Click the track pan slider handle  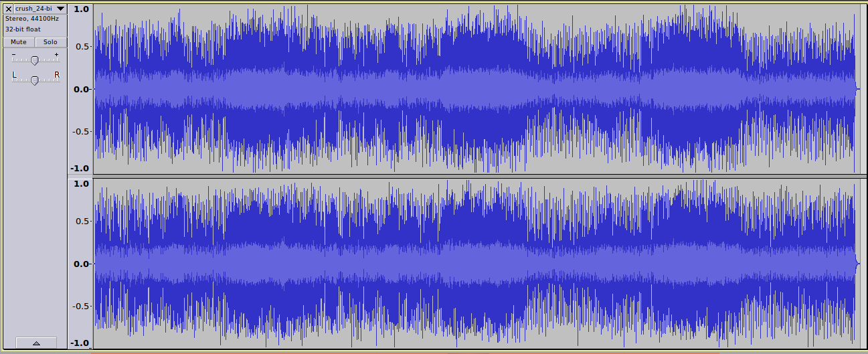[35, 80]
